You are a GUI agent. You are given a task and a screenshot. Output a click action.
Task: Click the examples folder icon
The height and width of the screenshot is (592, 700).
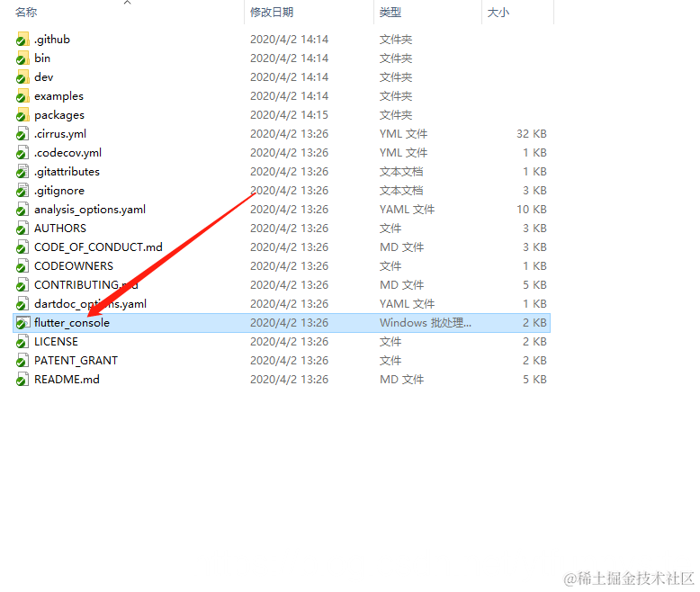click(x=22, y=96)
